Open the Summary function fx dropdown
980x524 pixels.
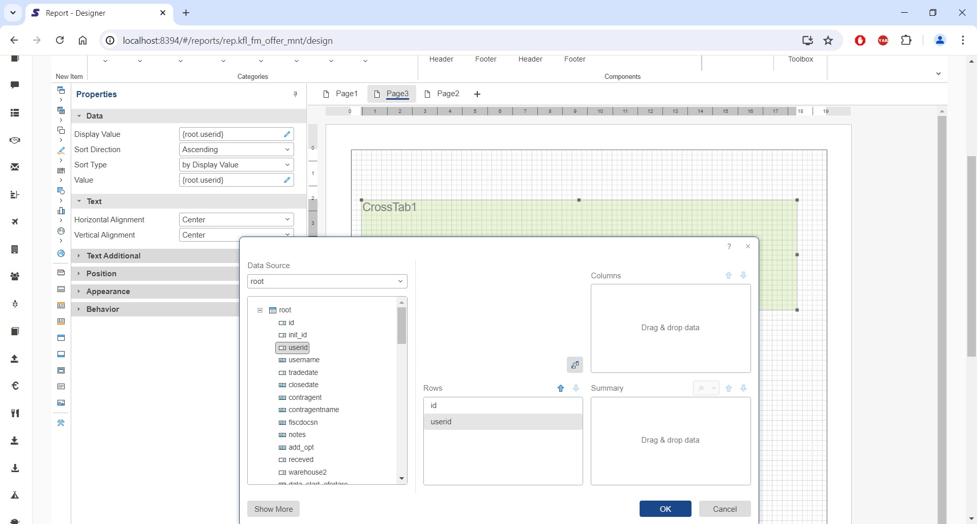click(x=706, y=388)
